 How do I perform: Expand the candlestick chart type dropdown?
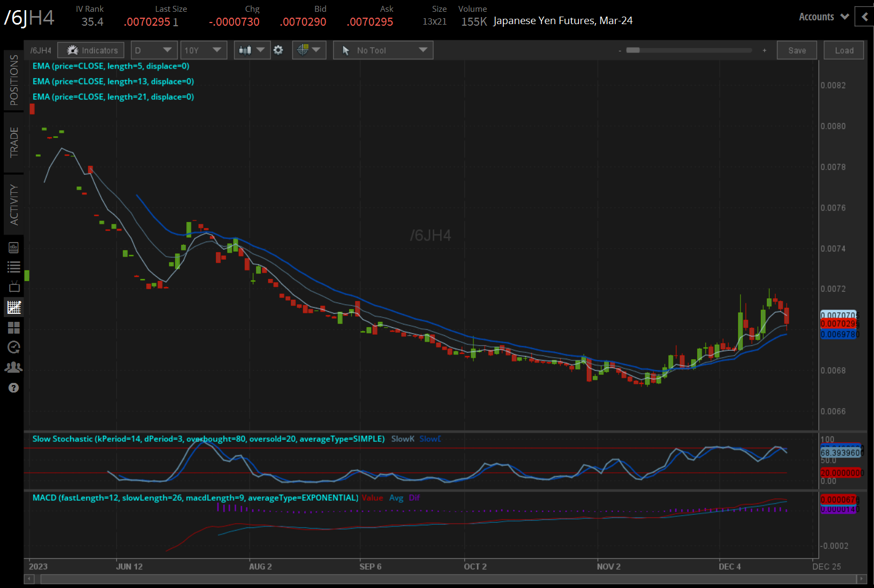tap(252, 50)
